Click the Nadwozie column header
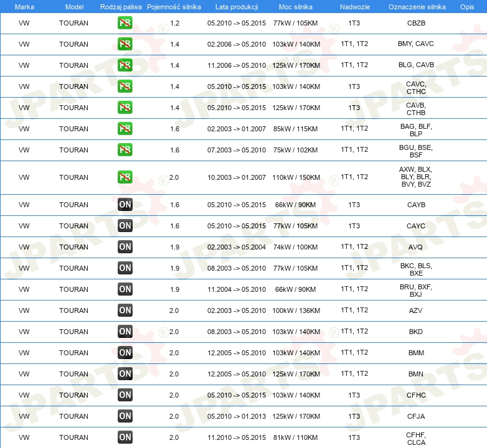The height and width of the screenshot is (448, 487). tap(355, 7)
